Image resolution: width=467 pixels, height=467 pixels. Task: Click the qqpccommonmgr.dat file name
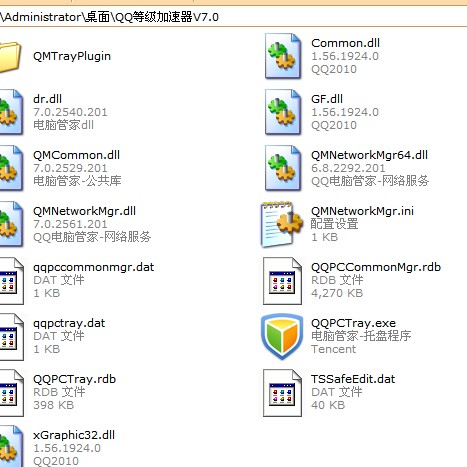tap(93, 267)
